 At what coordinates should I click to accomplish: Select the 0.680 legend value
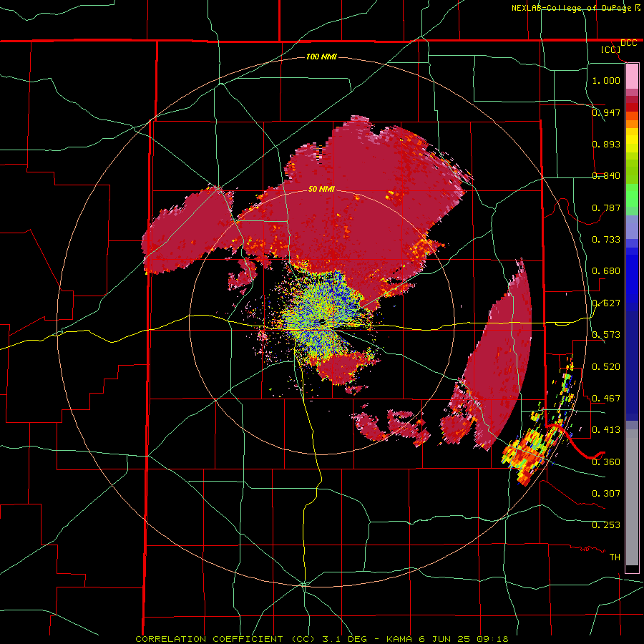606,270
